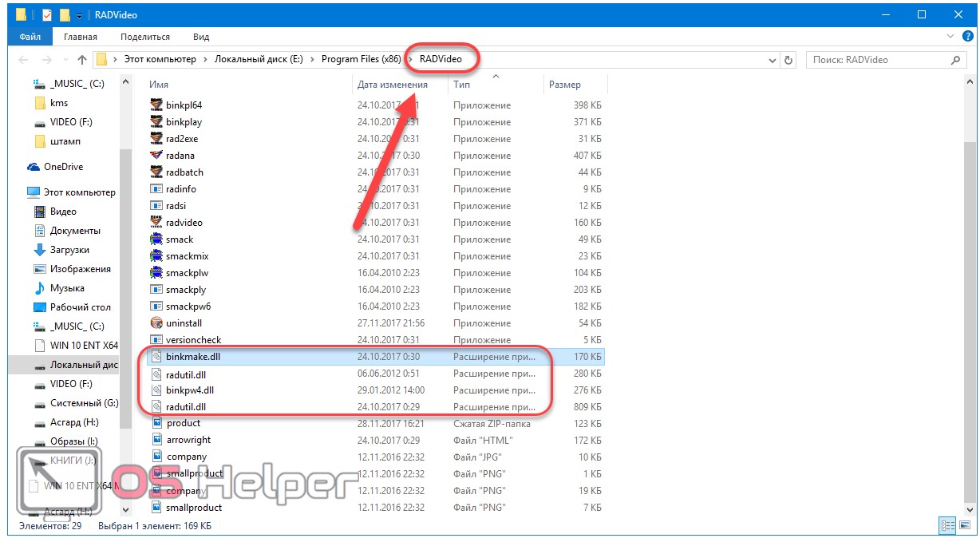Image resolution: width=980 pixels, height=538 pixels.
Task: Open the Quick Access Toolbar customize dropdown
Action: click(80, 14)
